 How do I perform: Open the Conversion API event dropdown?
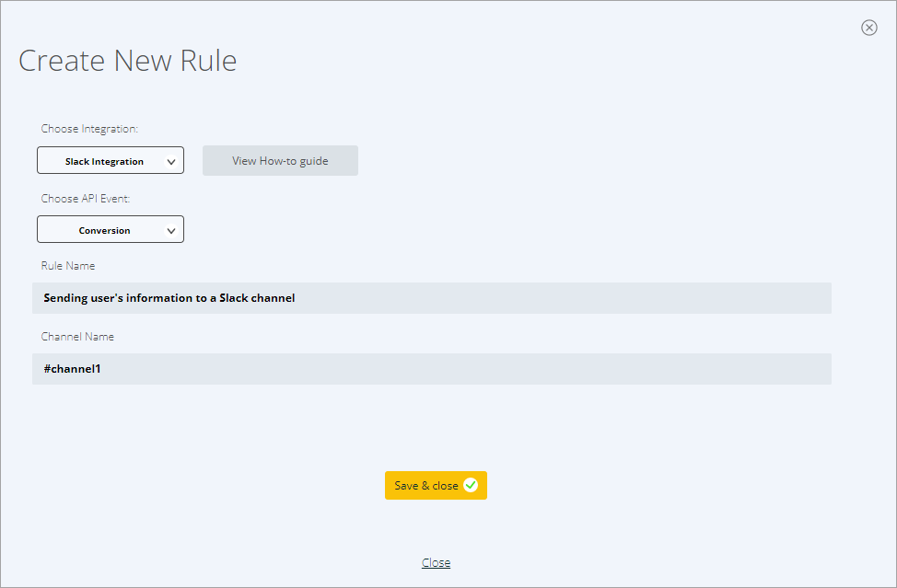click(x=111, y=229)
